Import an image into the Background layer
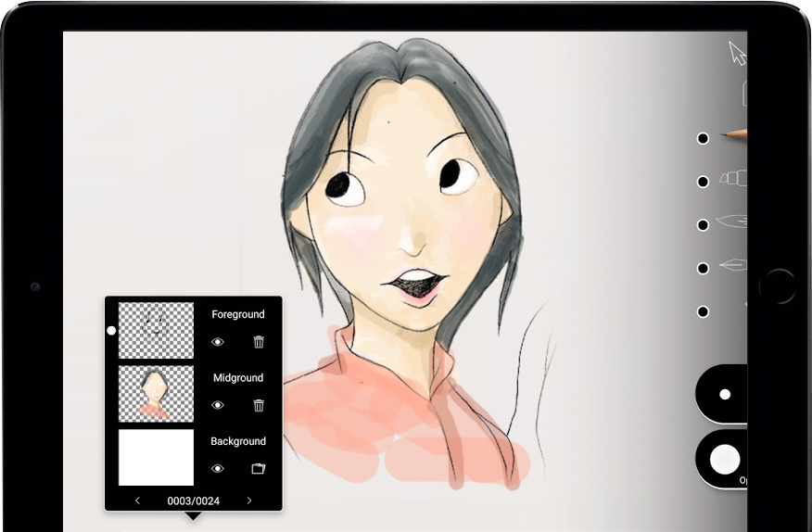Viewport: 812px width, 532px height. pos(258,469)
